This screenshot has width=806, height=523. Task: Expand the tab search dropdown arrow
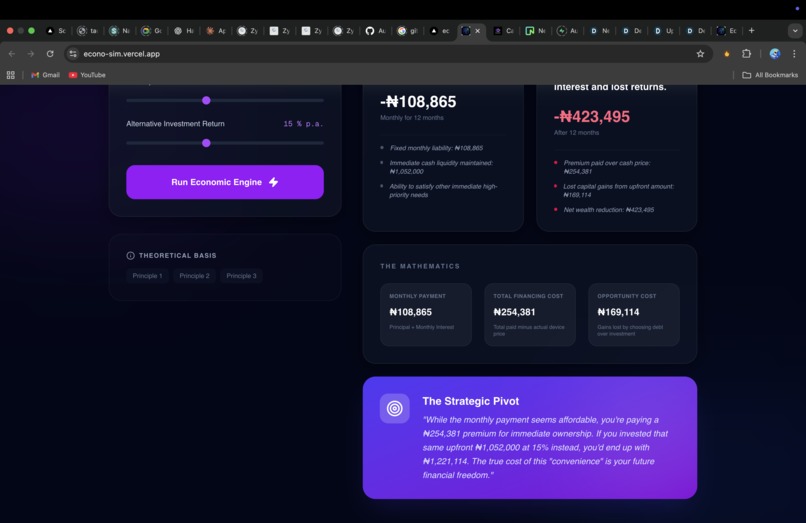click(x=795, y=31)
